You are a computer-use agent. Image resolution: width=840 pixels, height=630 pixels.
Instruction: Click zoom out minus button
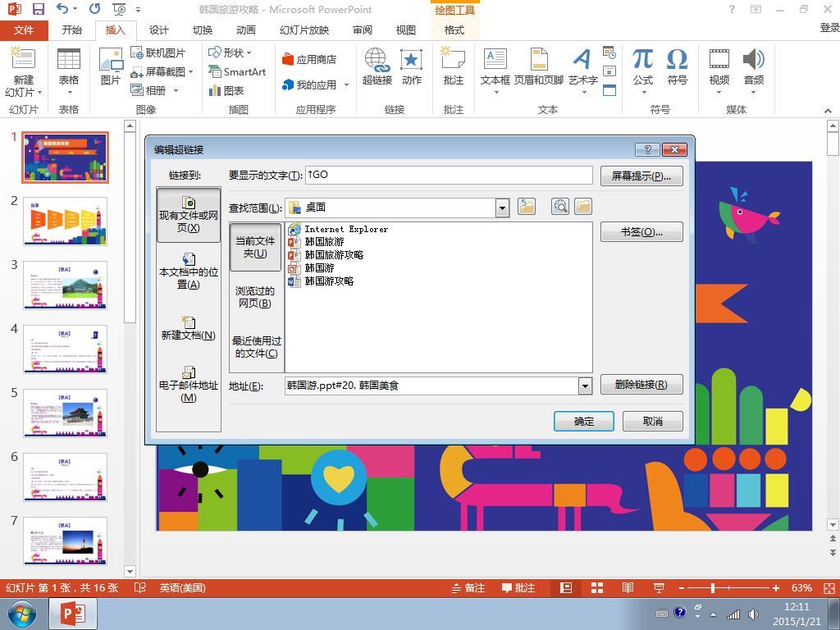point(682,587)
